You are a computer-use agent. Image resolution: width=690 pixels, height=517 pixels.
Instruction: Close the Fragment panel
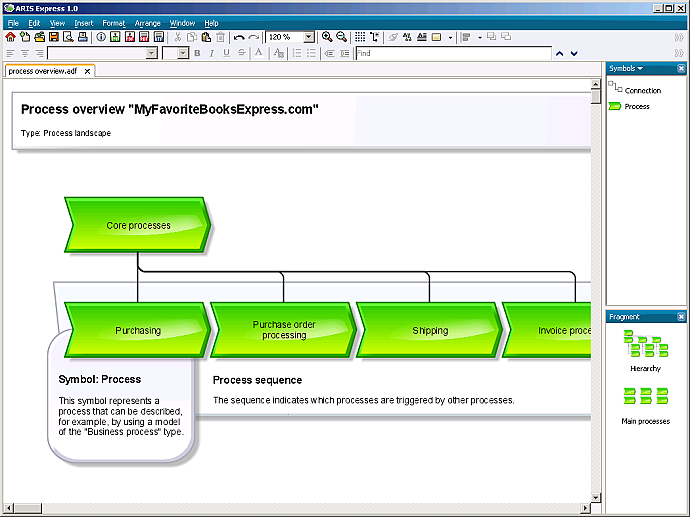click(x=681, y=317)
